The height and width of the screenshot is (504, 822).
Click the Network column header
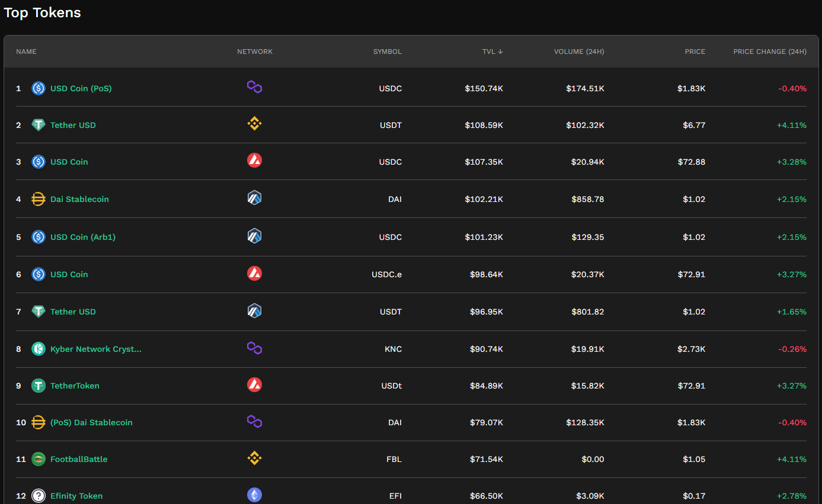[x=255, y=52]
